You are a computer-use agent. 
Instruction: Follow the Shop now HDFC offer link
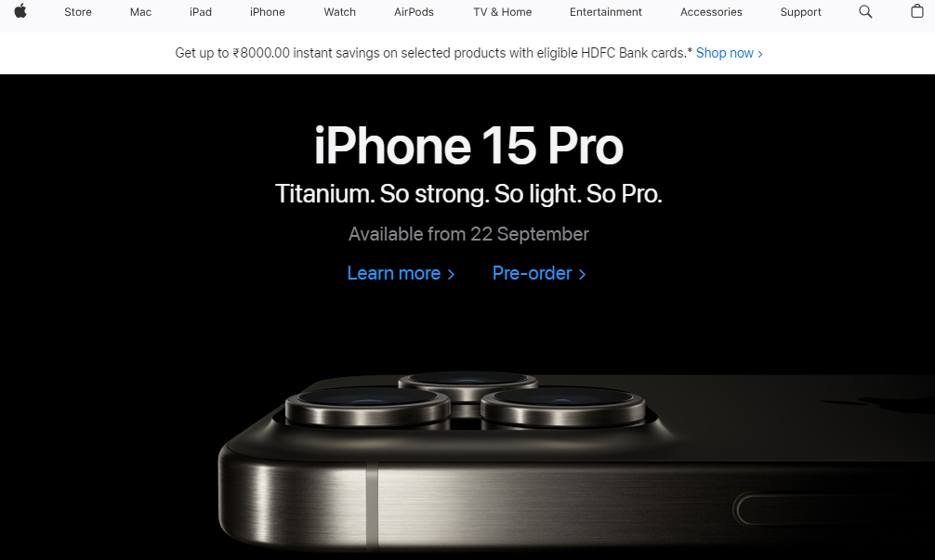pyautogui.click(x=730, y=53)
